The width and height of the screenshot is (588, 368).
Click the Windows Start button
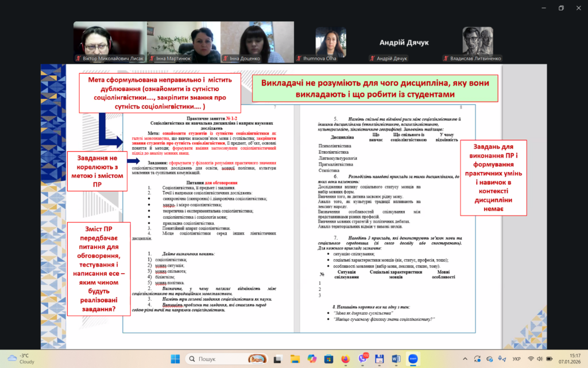coord(176,358)
